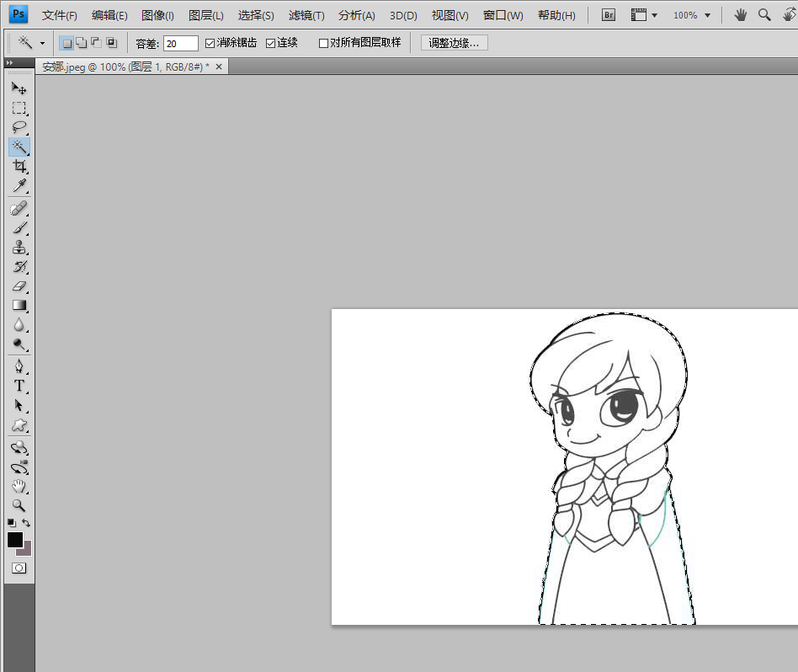Select the Crop tool

coord(19,166)
